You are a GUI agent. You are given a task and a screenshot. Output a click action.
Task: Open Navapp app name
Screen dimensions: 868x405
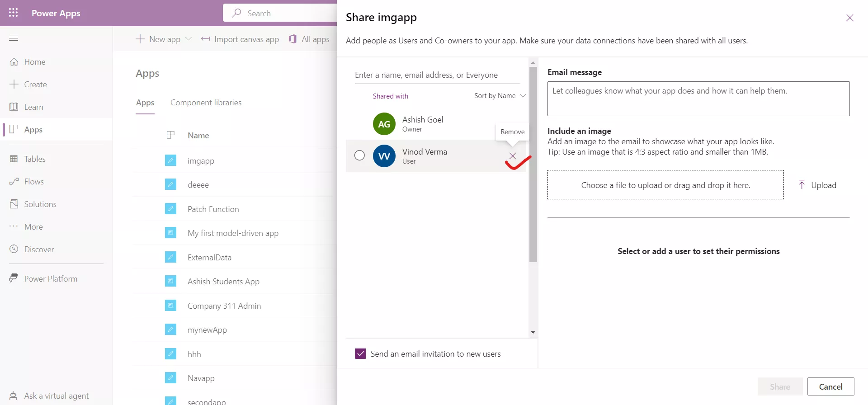(201, 378)
